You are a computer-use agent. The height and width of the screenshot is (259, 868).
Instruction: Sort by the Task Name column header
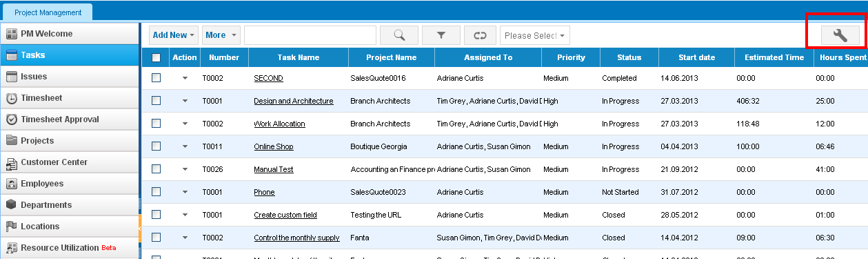[x=299, y=57]
